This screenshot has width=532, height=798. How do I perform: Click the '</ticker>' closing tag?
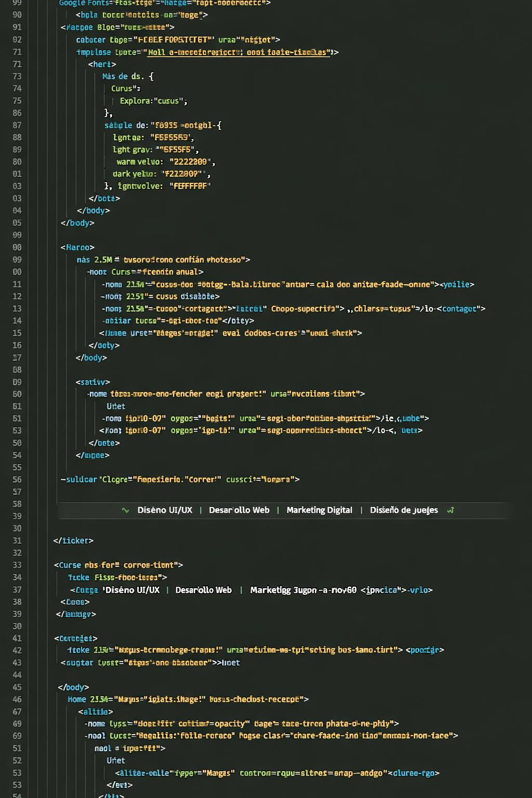(73, 540)
